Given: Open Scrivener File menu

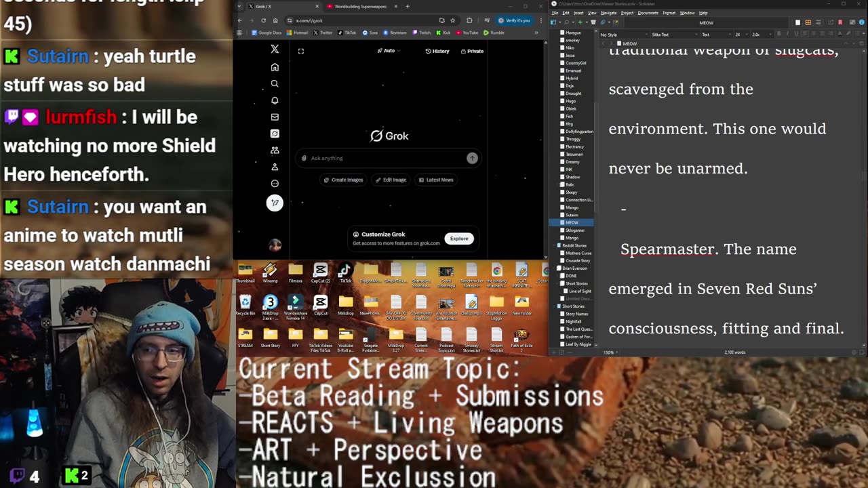Looking at the screenshot, I should pyautogui.click(x=555, y=13).
